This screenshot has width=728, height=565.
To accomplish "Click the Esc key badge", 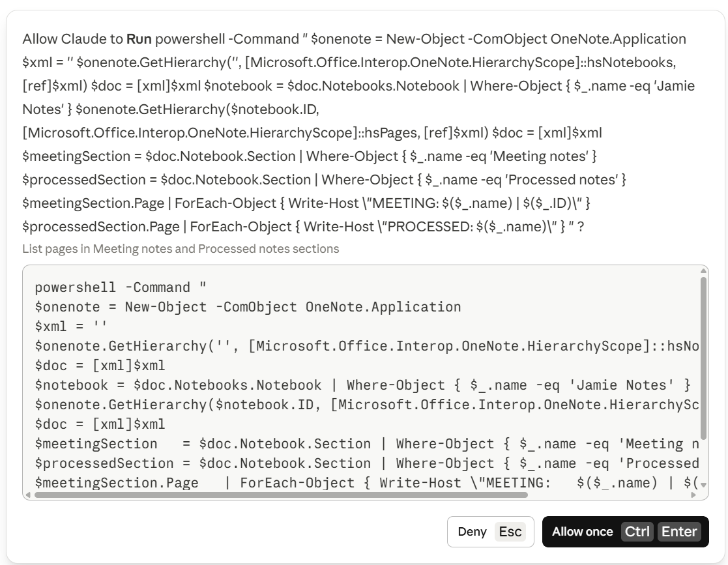I will click(510, 532).
